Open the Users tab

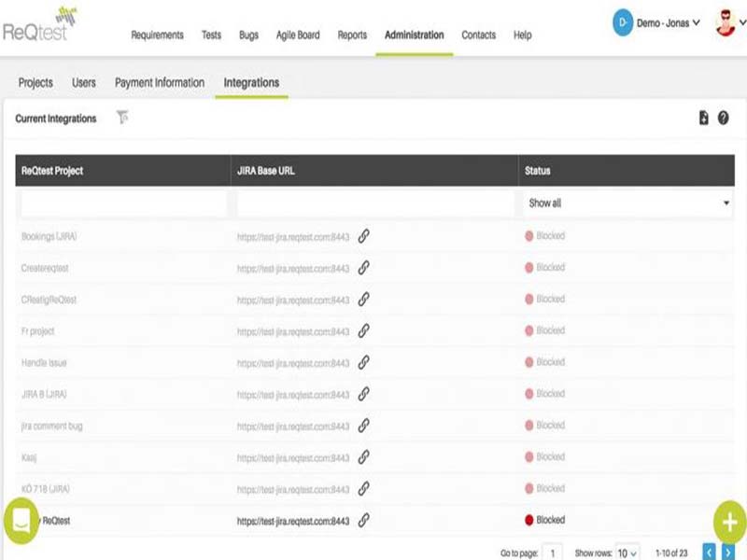click(x=84, y=83)
